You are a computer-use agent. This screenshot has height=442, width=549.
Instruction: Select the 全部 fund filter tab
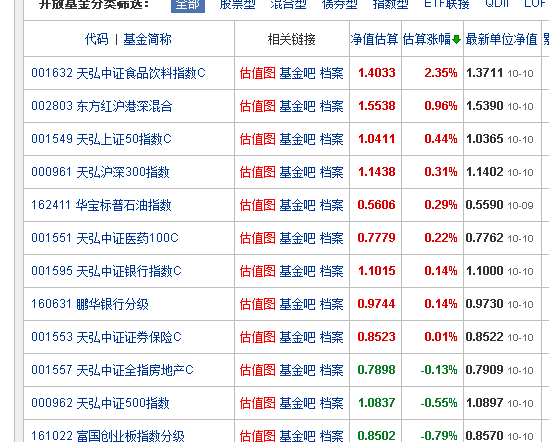(188, 5)
